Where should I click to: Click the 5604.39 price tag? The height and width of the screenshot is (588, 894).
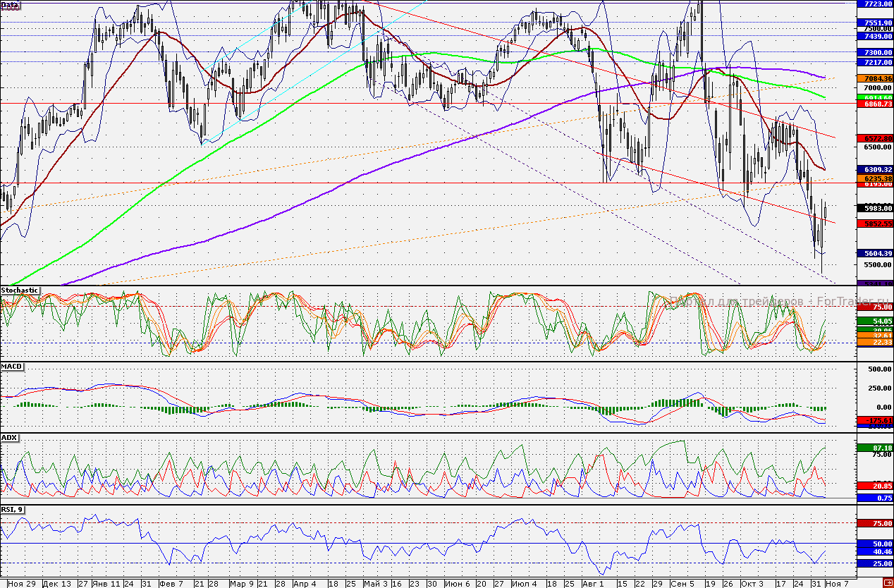874,254
